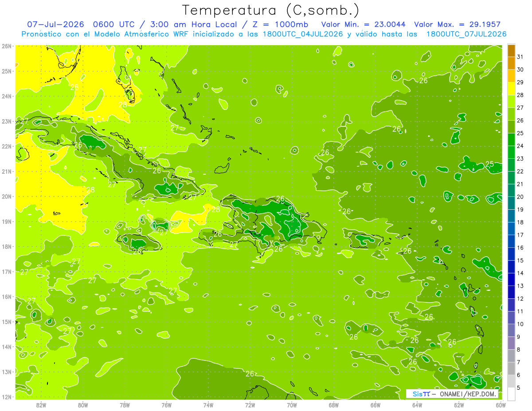This screenshot has width=532, height=411.
Task: Click the 12N latitude axis label
Action: 7,397
